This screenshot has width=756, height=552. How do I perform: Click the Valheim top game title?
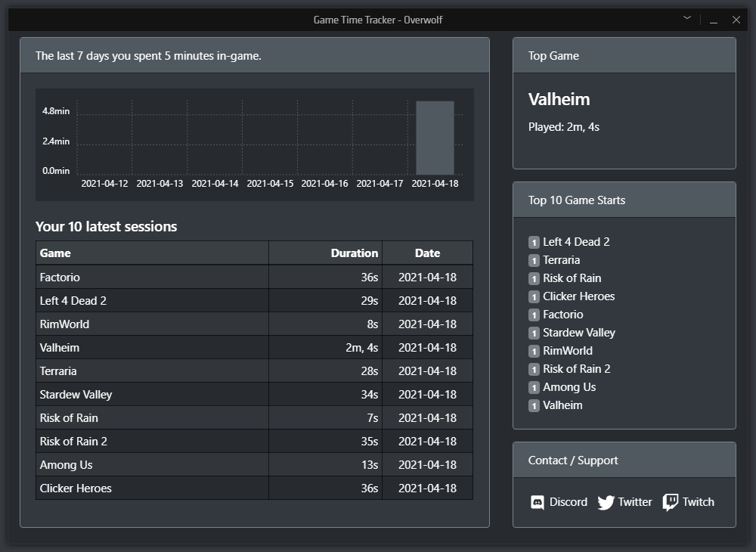[559, 99]
